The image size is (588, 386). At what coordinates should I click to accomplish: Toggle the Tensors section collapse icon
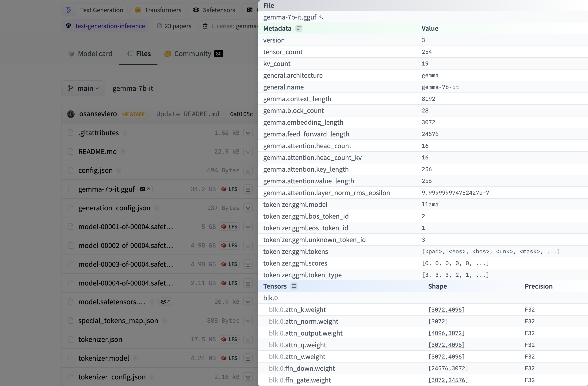[x=294, y=286]
